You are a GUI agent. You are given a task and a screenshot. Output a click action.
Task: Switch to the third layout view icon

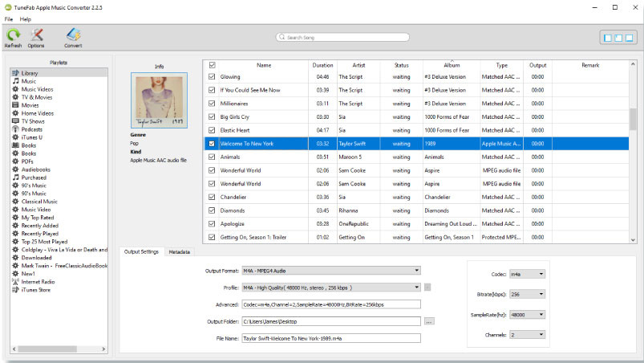click(630, 38)
